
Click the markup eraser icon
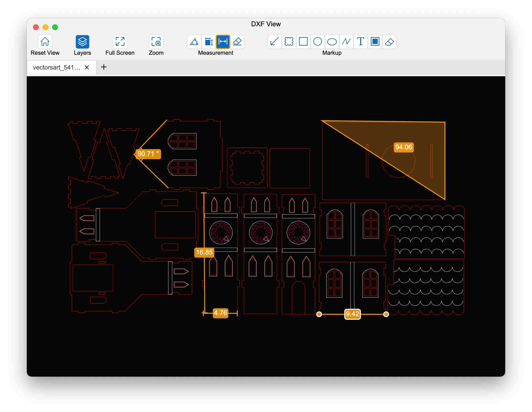[x=389, y=42]
